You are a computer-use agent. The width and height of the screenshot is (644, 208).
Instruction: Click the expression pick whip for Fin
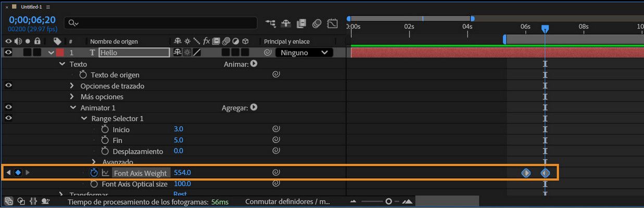(x=276, y=140)
